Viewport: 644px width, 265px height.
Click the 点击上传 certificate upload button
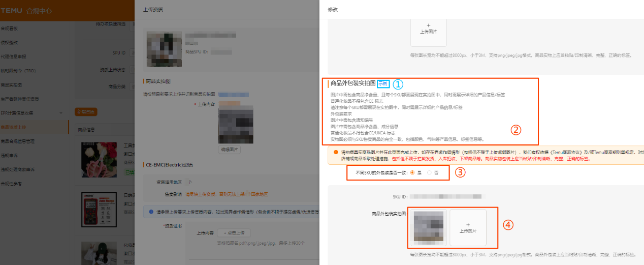234,232
